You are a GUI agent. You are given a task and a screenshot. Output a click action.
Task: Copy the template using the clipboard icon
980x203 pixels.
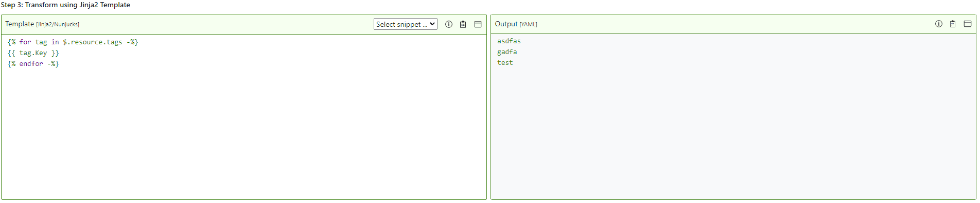point(463,24)
